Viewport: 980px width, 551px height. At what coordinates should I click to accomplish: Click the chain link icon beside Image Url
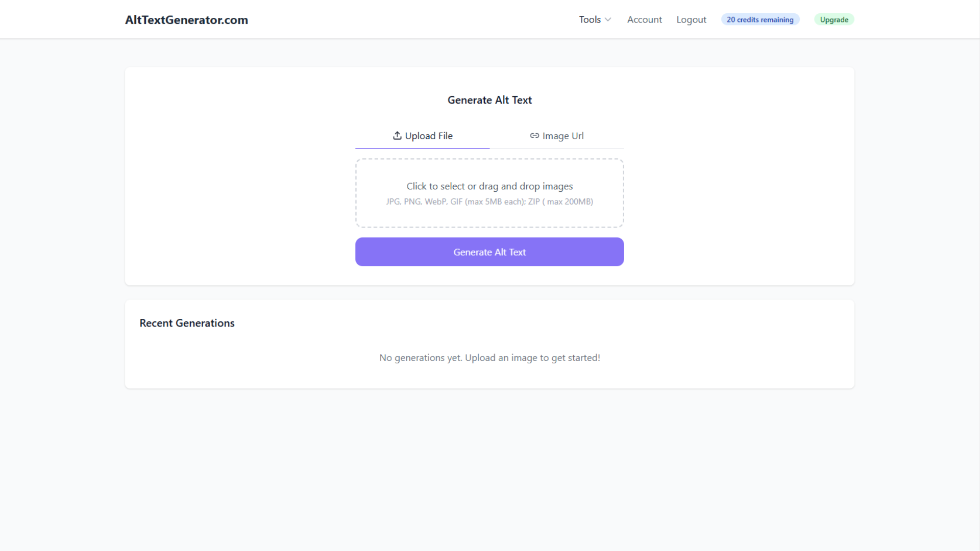coord(534,136)
